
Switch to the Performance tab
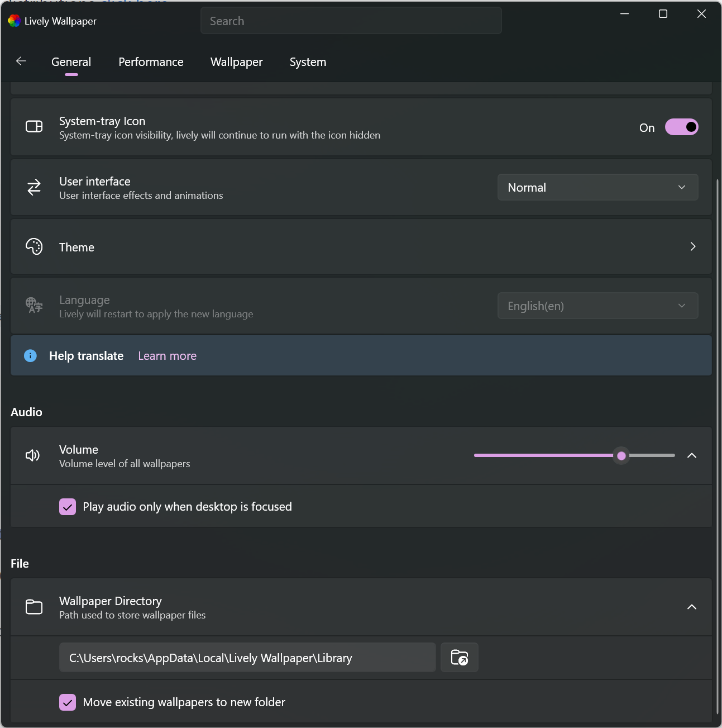pos(151,62)
